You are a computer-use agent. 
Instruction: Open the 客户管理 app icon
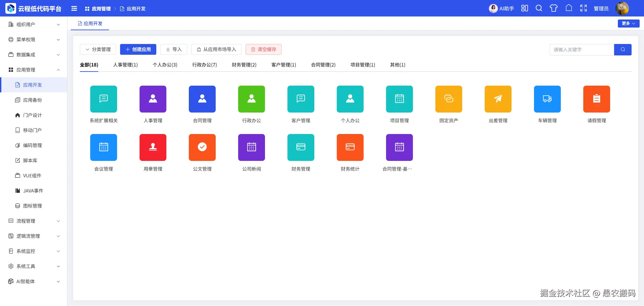[301, 99]
